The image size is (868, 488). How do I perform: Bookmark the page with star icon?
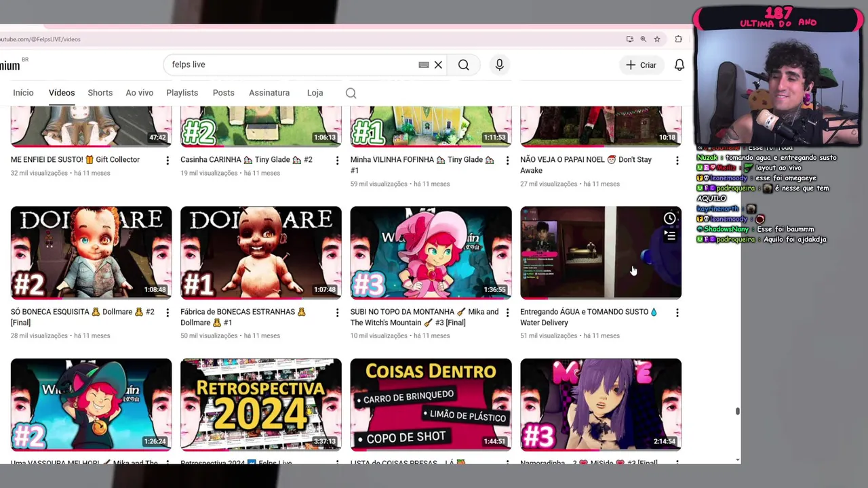click(656, 39)
